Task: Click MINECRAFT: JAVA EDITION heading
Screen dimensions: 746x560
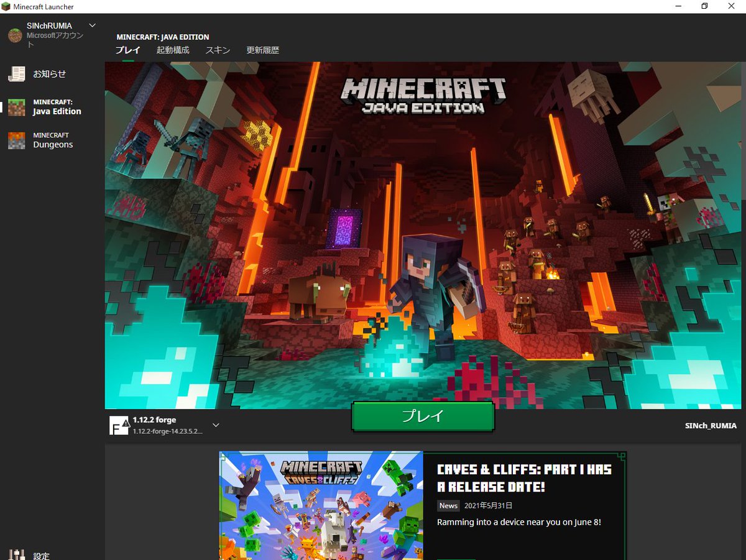Action: point(163,37)
